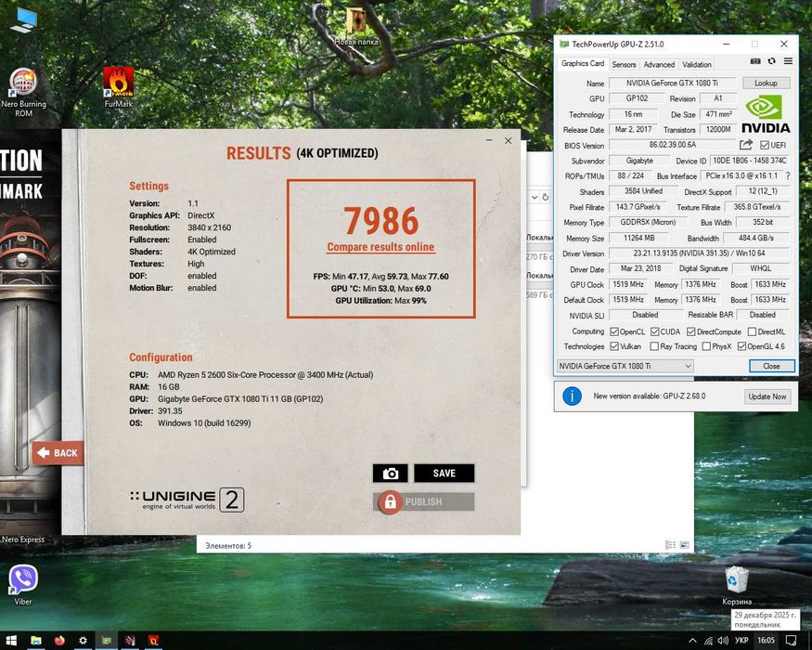This screenshot has width=812, height=650.
Task: Toggle the Vulkan checkbox
Action: pos(614,346)
